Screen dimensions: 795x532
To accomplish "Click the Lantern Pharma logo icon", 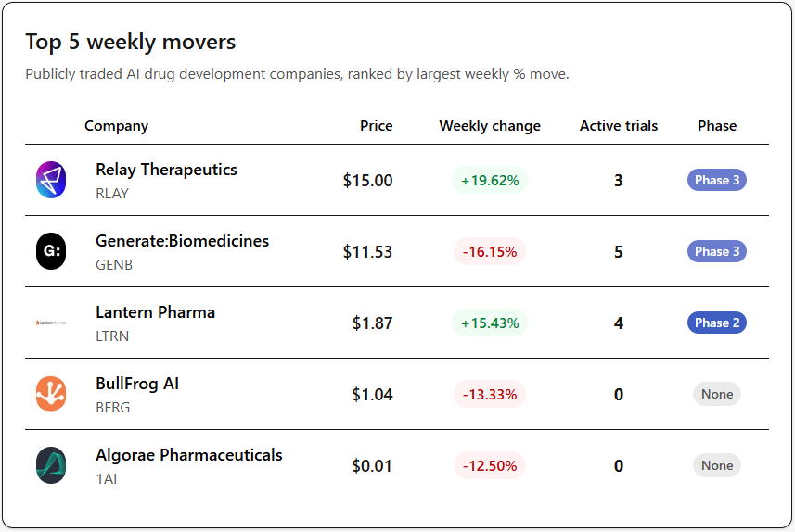I will coord(51,323).
